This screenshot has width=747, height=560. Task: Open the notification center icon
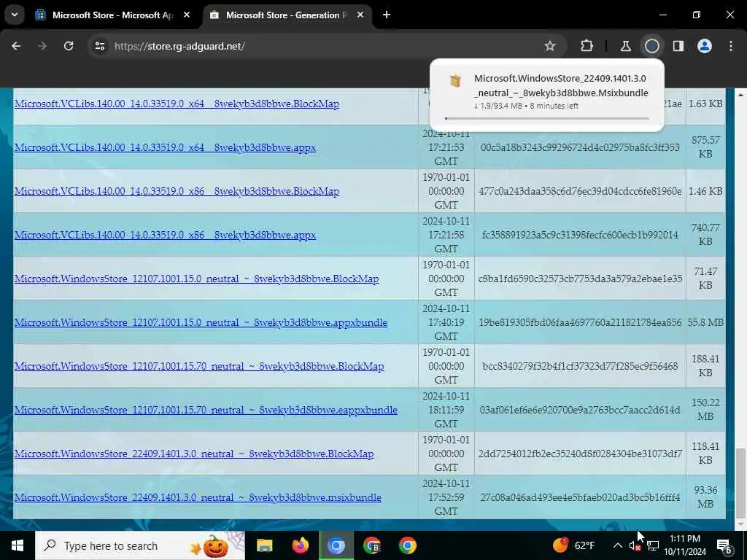(724, 545)
